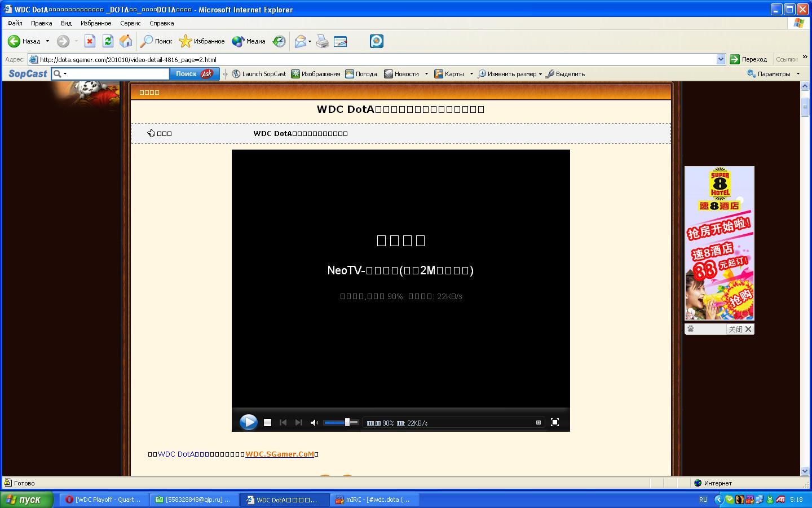Screen dimensions: 812x508
Task: Open the Изменить размер zoom dropdown
Action: pos(510,74)
